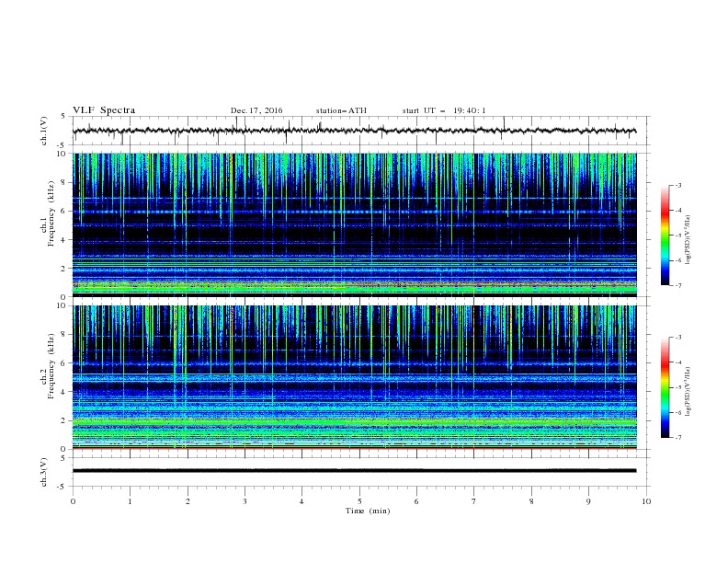Click time axis tick label "8"
728x563 pixels.
(x=531, y=501)
